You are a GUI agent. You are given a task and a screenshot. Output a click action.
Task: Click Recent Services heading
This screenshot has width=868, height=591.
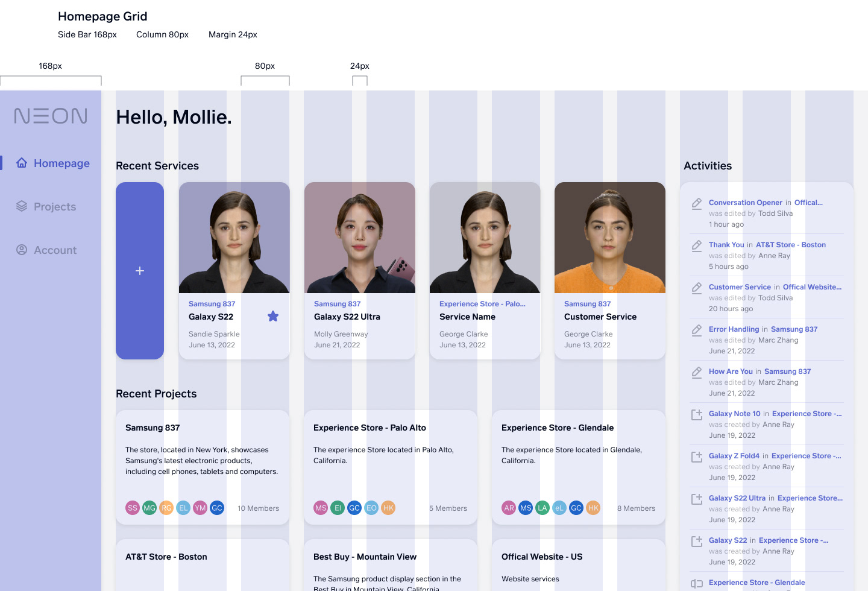pos(157,166)
